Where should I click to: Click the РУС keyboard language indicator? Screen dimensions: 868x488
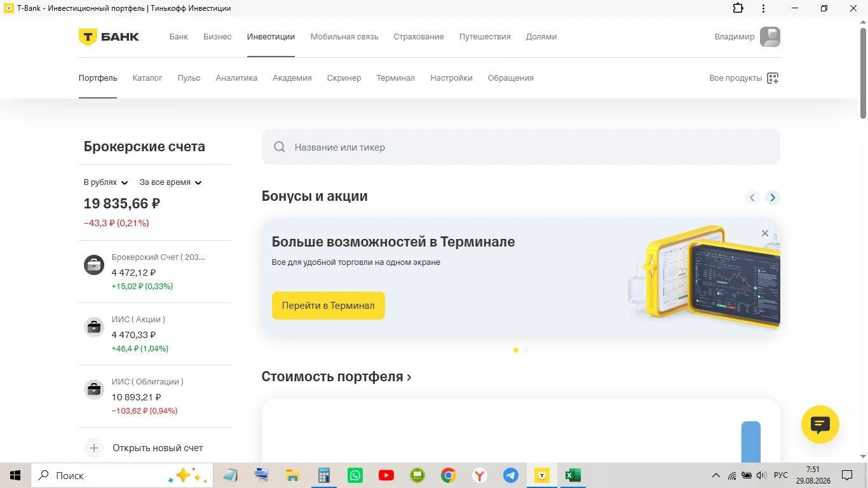tap(781, 475)
